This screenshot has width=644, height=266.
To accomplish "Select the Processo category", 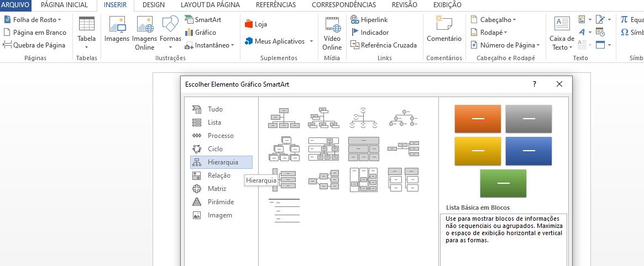I will (221, 136).
